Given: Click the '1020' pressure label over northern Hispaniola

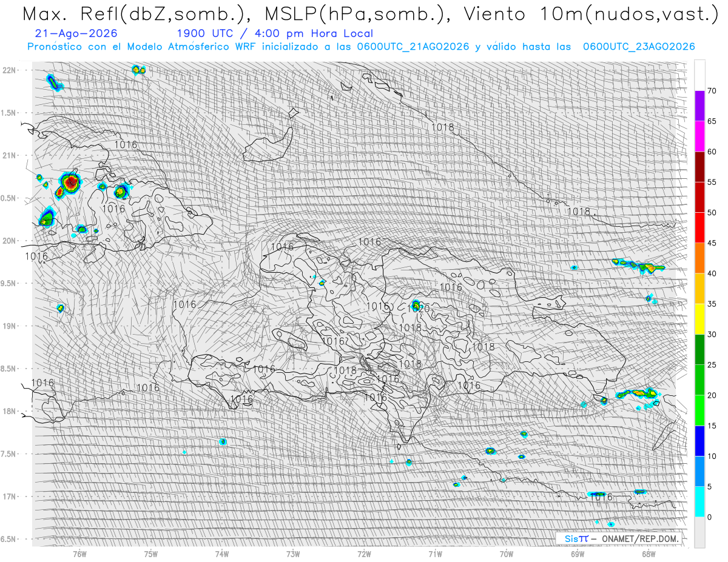Looking at the screenshot, I should pos(420,308).
